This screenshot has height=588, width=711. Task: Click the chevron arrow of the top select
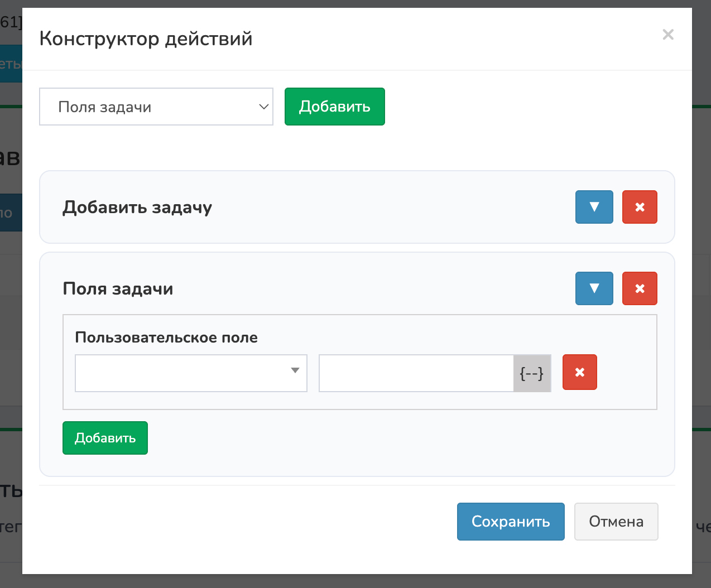(x=264, y=107)
